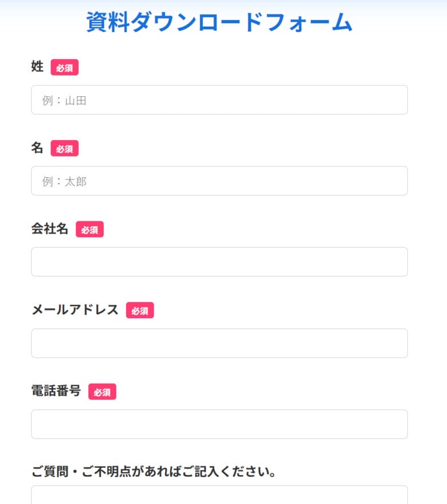
Task: Select the 会社名 label text
Action: tap(50, 229)
